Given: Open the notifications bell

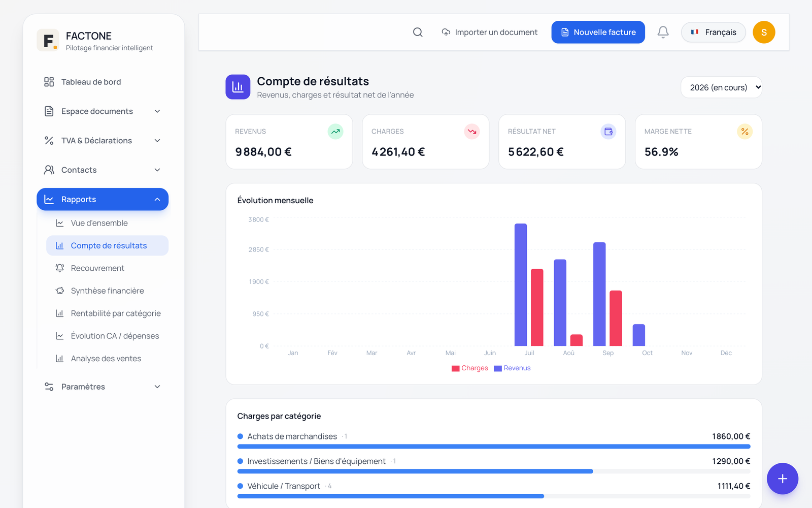Looking at the screenshot, I should [663, 32].
